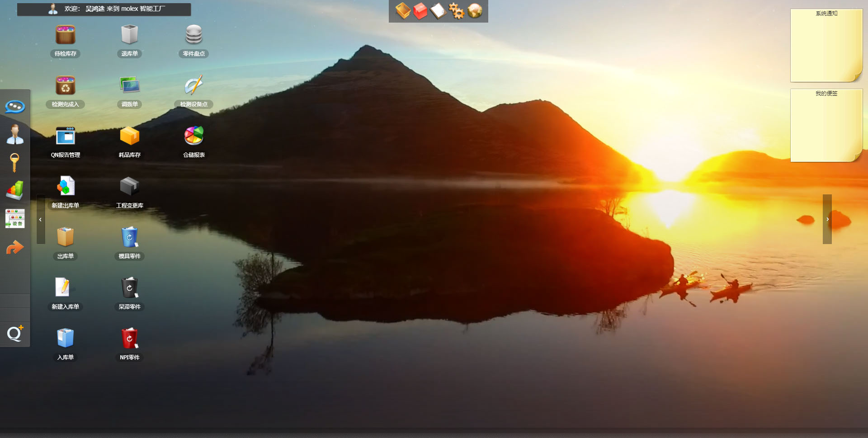This screenshot has width=868, height=438.
Task: Expand panel with right chevron arrow
Action: coord(827,219)
